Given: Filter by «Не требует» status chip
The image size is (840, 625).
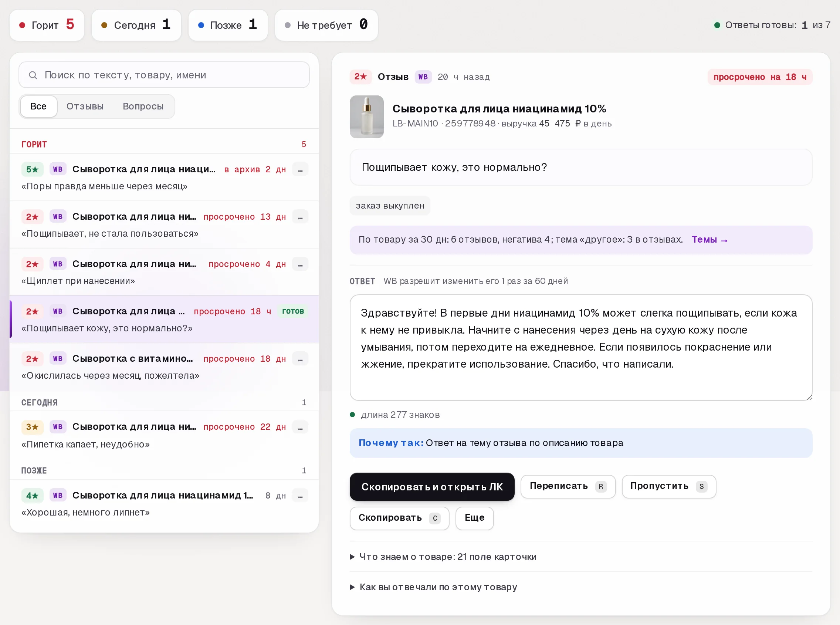Looking at the screenshot, I should (x=326, y=25).
